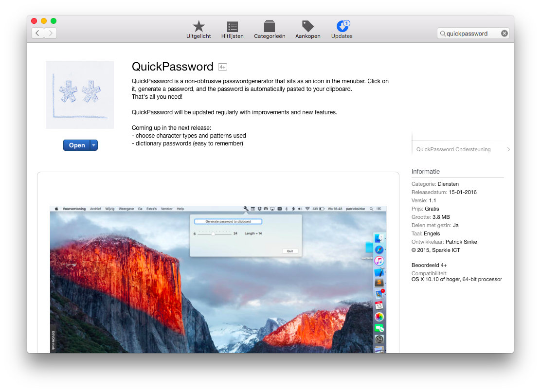
Task: Click the Photos dock icon in screenshot
Action: click(379, 317)
